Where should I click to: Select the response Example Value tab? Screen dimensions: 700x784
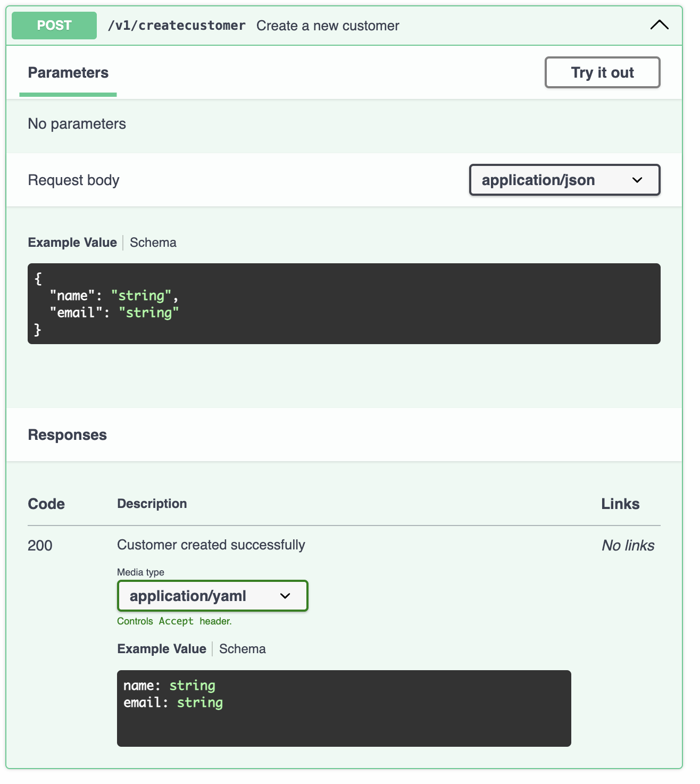[x=162, y=649]
